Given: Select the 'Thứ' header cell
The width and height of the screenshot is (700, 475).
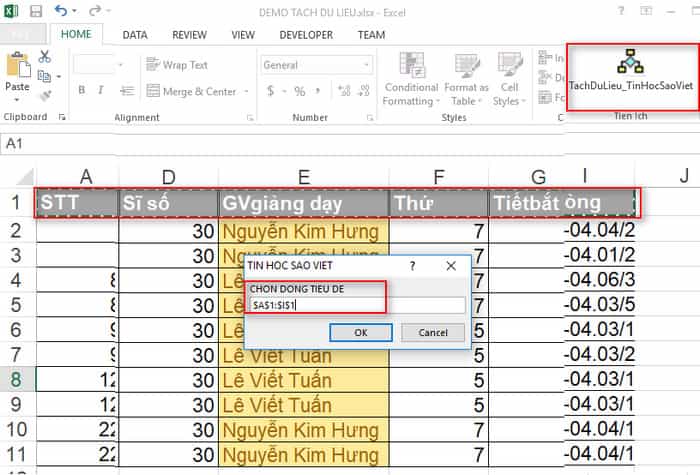Looking at the screenshot, I should click(x=439, y=204).
